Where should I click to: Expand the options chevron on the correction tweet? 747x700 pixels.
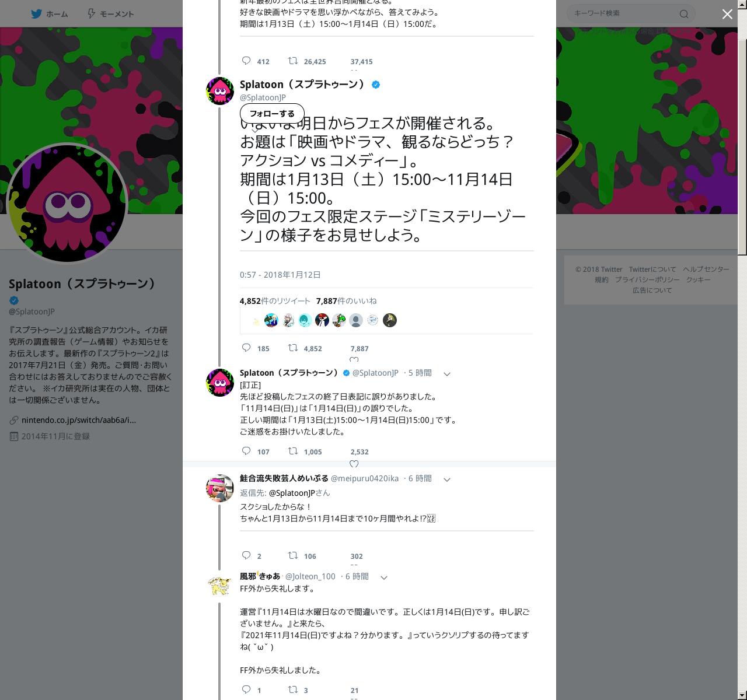[x=447, y=374]
